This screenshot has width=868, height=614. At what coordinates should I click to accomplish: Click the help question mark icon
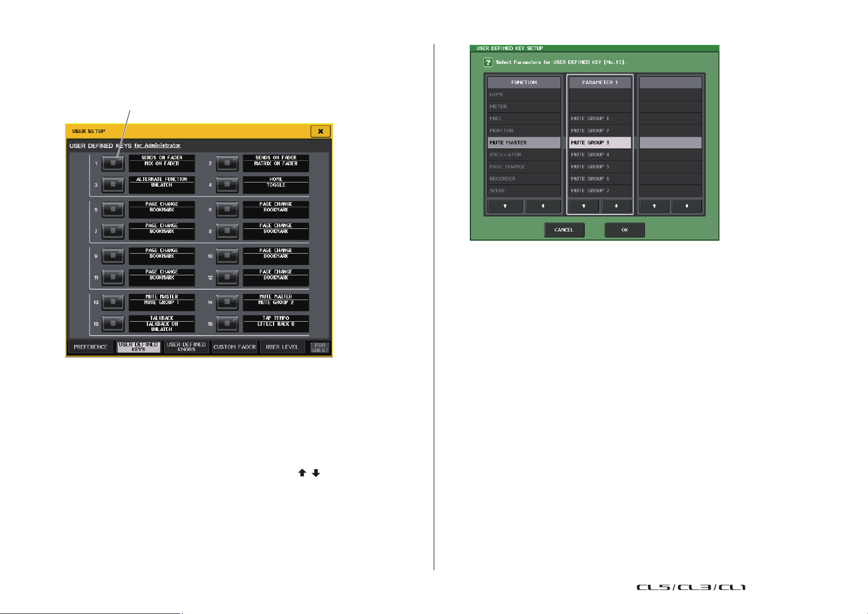point(487,62)
